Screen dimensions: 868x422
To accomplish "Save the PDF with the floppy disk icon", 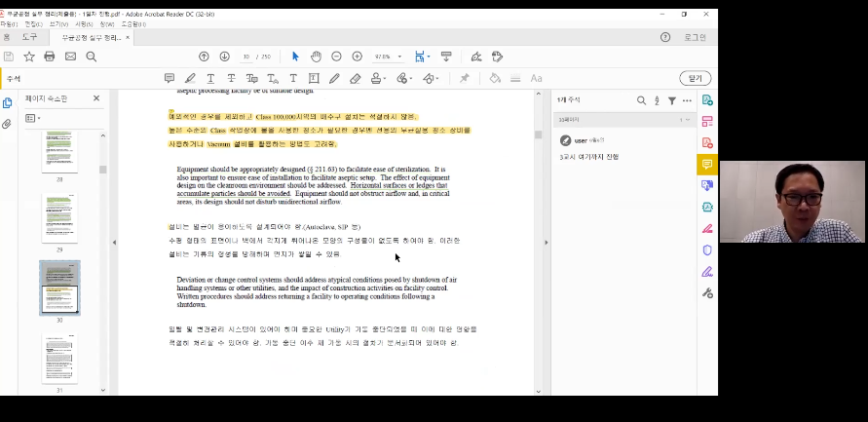I will click(9, 57).
